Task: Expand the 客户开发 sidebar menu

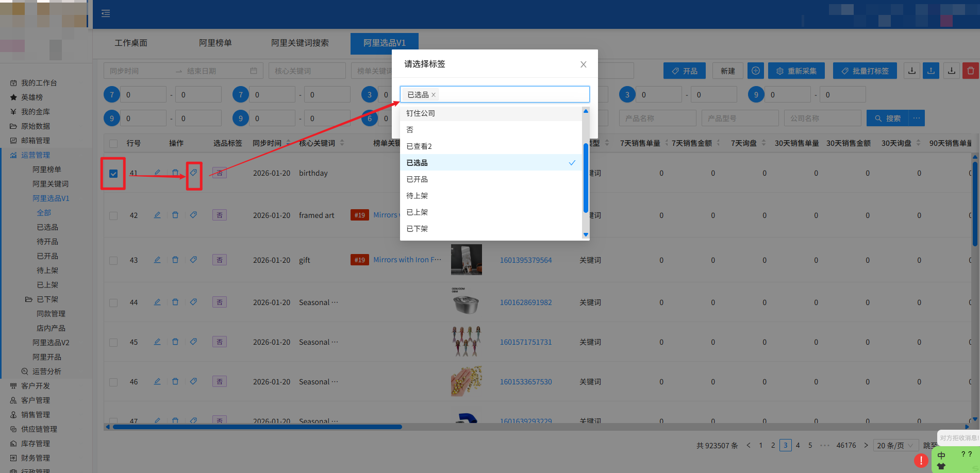Action: [36, 386]
